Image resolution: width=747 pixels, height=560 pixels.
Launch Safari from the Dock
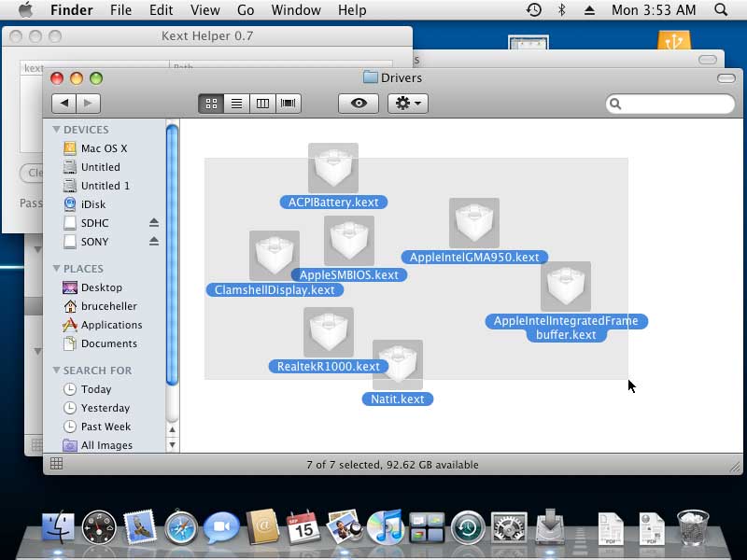[x=180, y=527]
